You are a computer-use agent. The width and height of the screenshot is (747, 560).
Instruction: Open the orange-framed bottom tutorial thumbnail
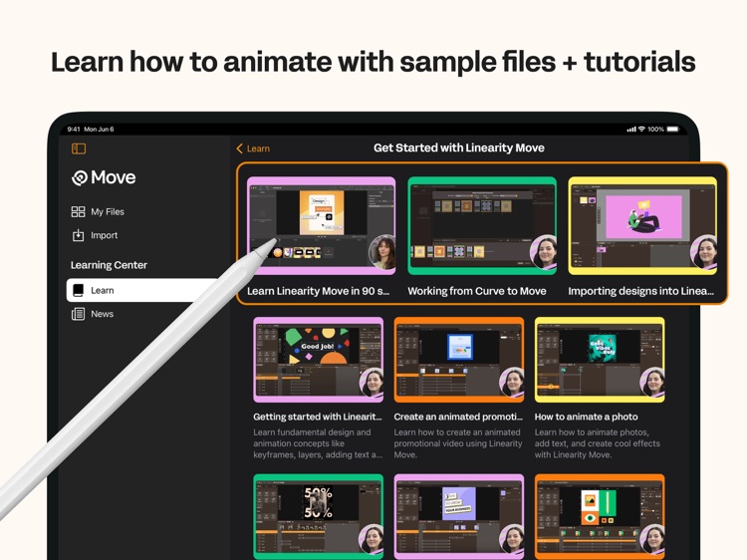coord(600,516)
